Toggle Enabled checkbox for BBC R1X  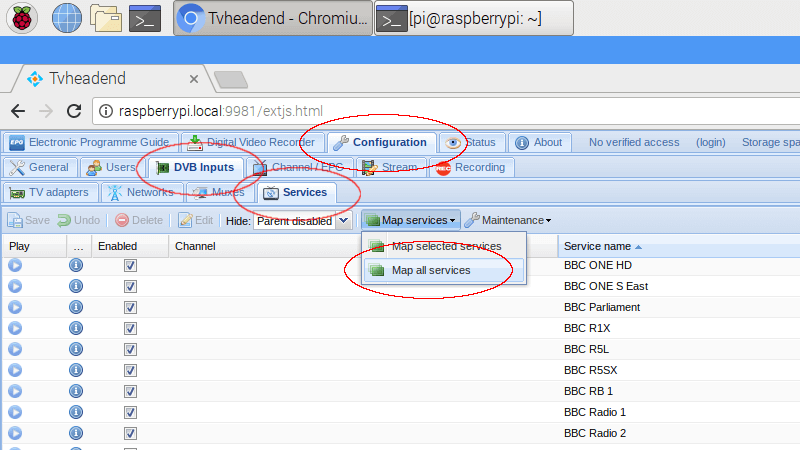(130, 329)
